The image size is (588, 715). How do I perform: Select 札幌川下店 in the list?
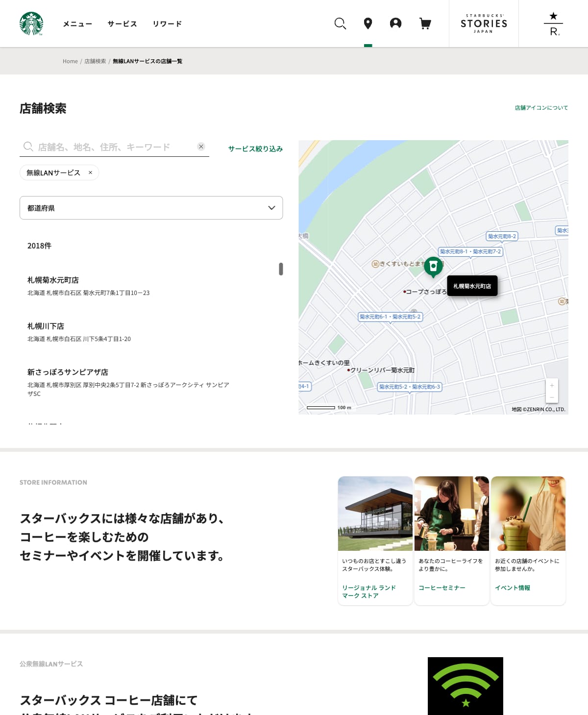tap(46, 326)
